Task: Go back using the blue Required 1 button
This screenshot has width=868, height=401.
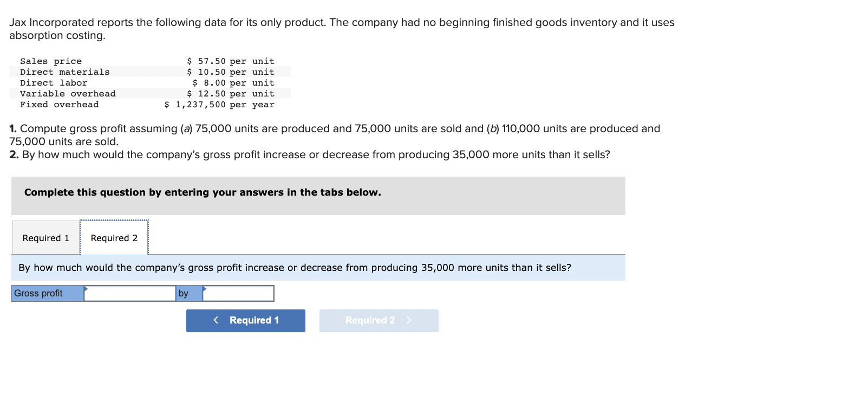Action: (246, 321)
